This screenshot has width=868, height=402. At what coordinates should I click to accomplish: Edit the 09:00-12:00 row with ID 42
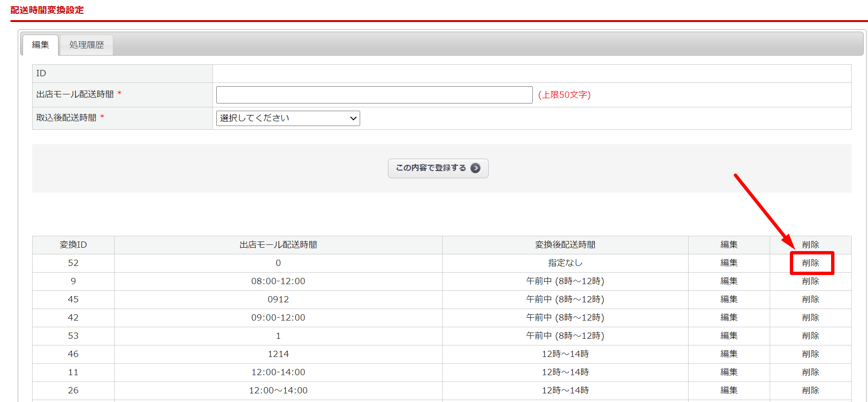[729, 318]
